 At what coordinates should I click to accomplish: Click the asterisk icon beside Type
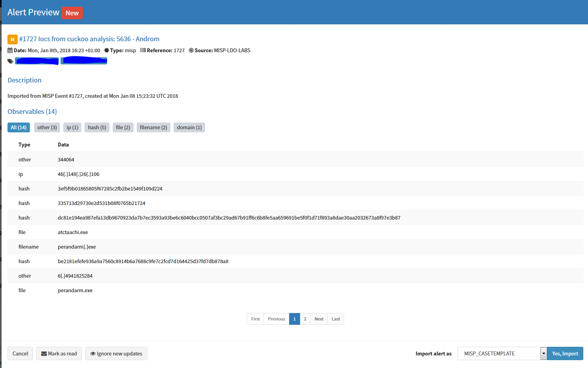click(106, 50)
